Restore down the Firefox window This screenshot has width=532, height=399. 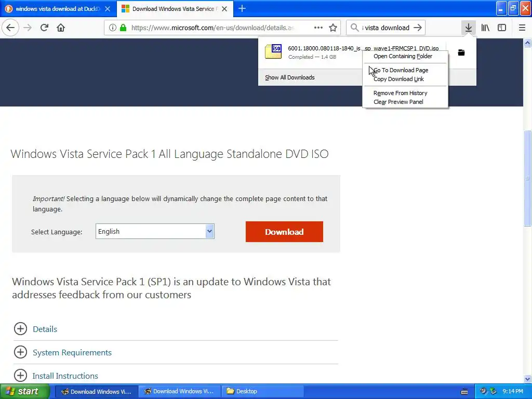(513, 8)
